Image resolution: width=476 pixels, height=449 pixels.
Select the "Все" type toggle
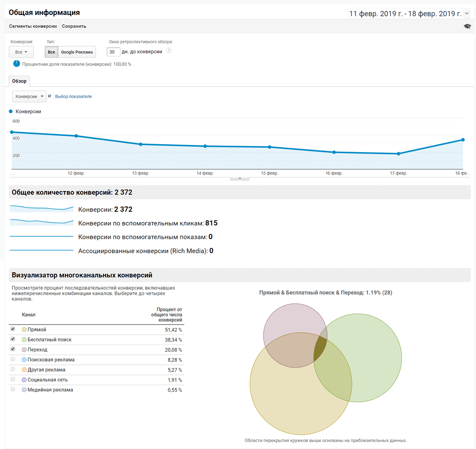[x=51, y=52]
